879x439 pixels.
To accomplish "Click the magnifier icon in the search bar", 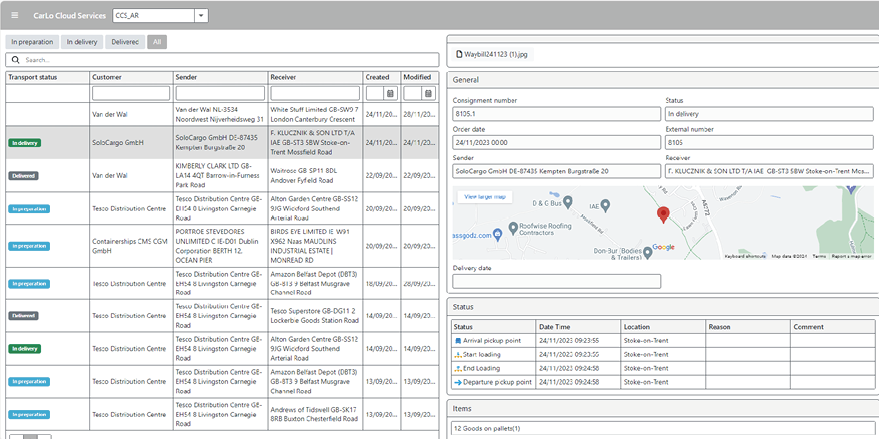I will point(17,60).
